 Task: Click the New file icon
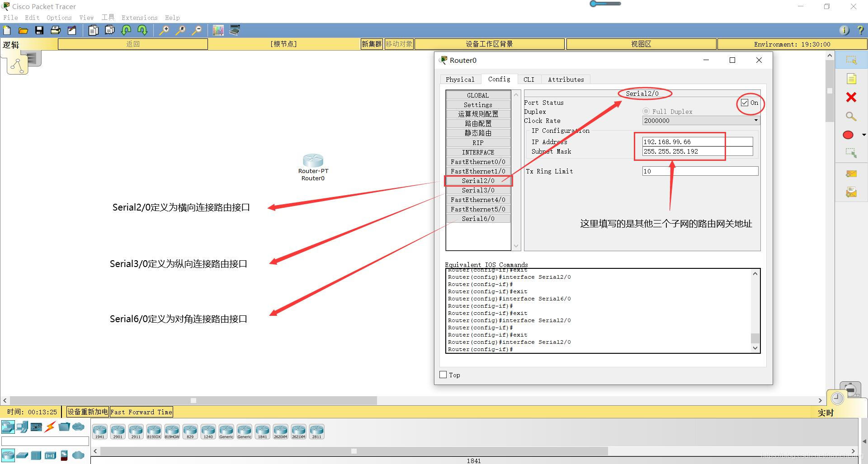click(7, 30)
